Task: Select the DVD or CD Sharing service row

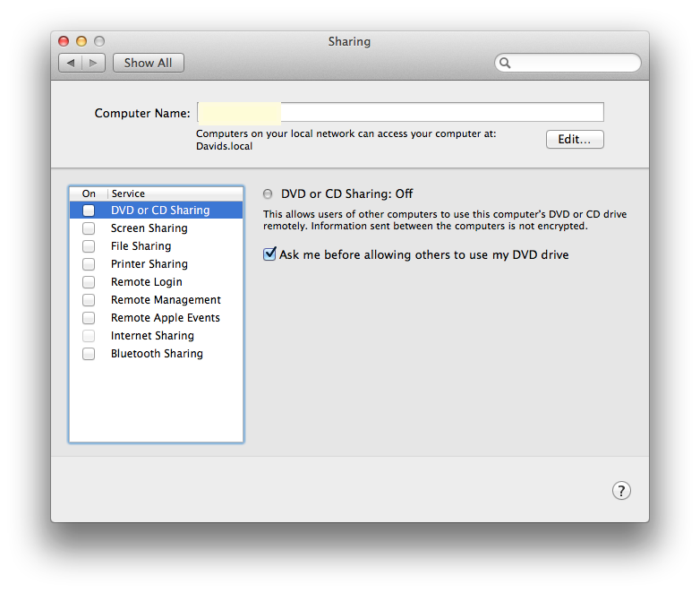Action: 157,210
